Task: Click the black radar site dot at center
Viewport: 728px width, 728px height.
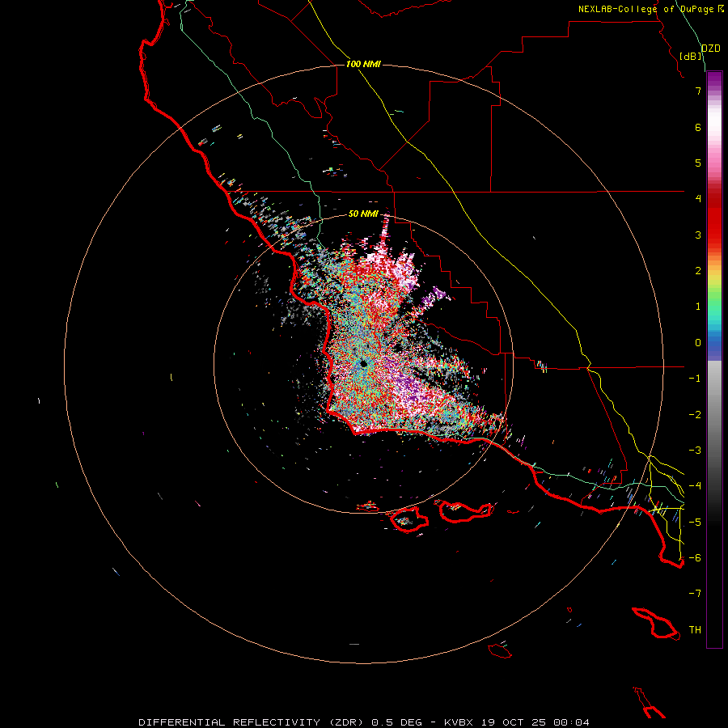Action: [x=363, y=364]
